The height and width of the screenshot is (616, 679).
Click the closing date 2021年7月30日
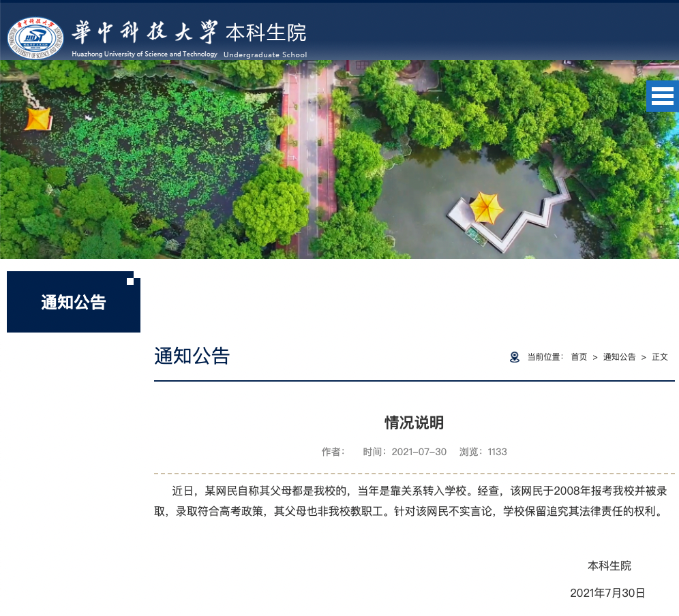pos(607,593)
